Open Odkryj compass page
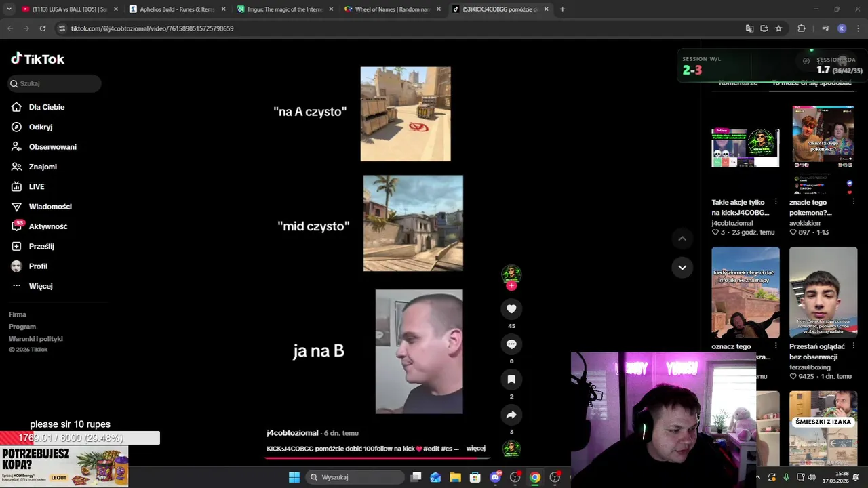This screenshot has height=488, width=868. [40, 127]
